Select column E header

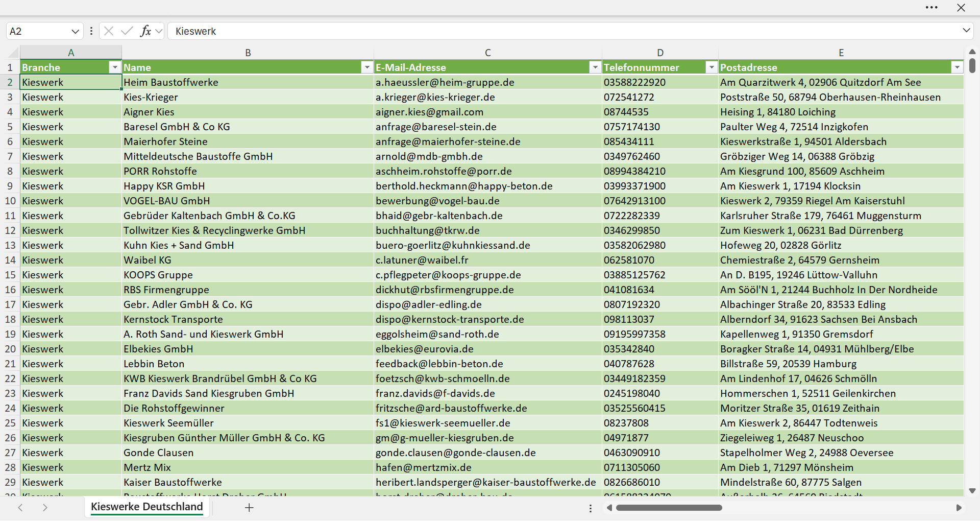[841, 52]
